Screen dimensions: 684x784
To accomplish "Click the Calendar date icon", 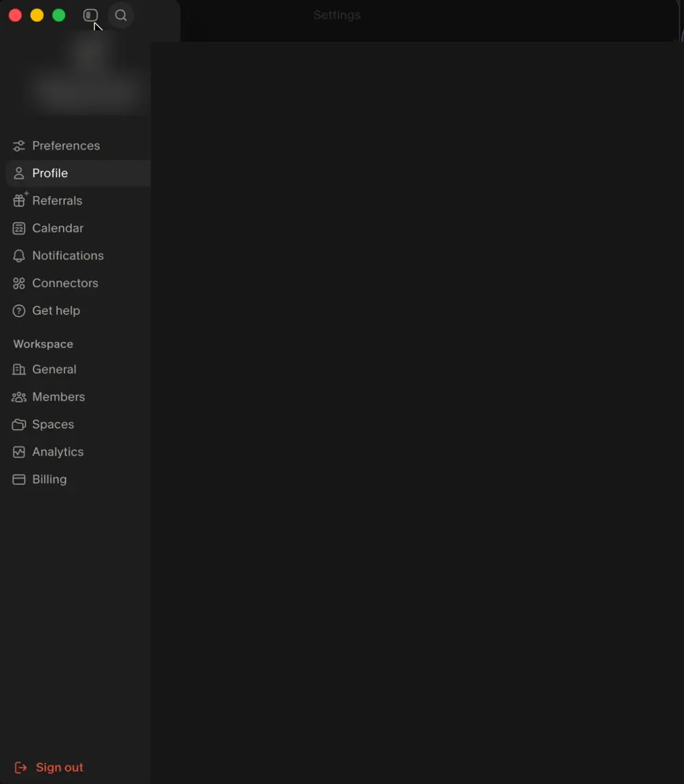I will tap(19, 228).
